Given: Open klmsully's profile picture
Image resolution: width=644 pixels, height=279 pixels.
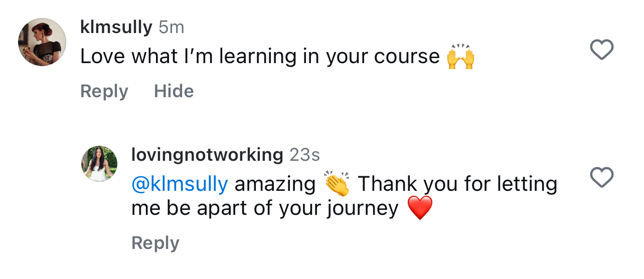Looking at the screenshot, I should 42,42.
